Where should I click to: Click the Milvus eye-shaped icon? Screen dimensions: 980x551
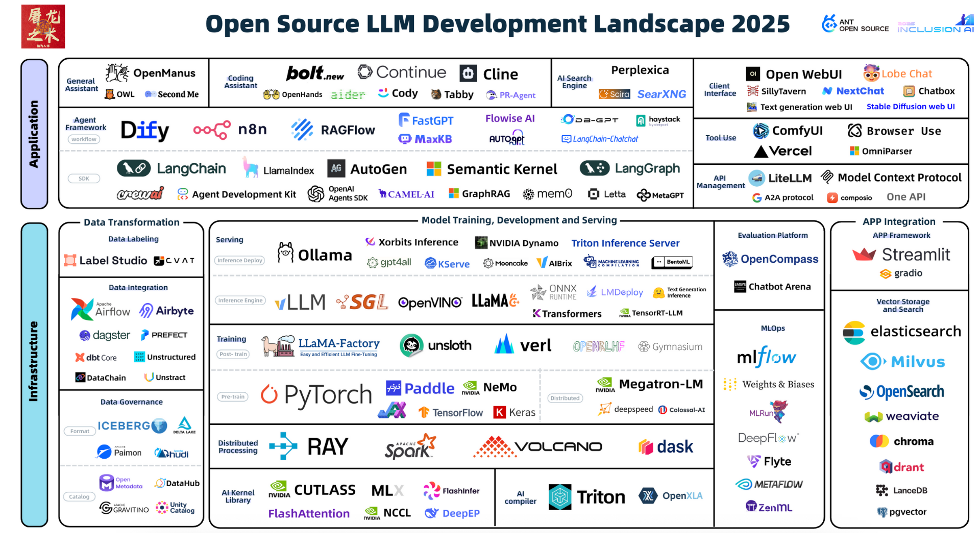coord(873,362)
